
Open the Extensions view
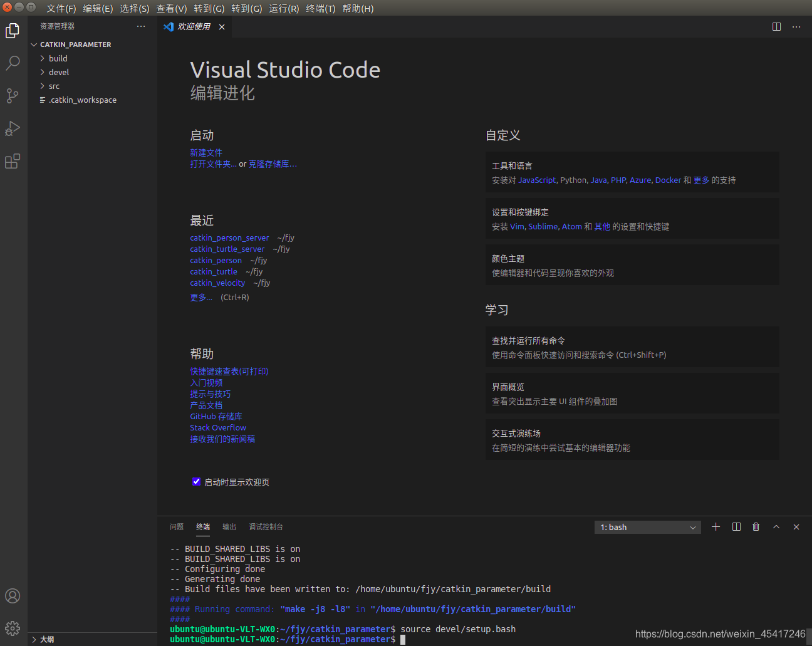click(x=13, y=161)
